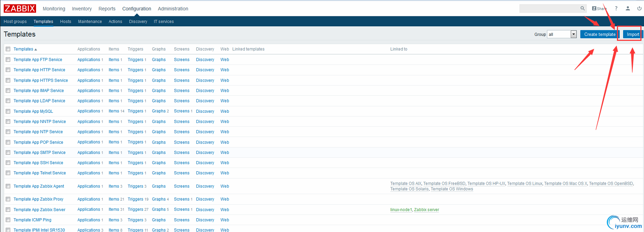The image size is (644, 232).
Task: Open Template App SMTP Service link
Action: tap(40, 152)
